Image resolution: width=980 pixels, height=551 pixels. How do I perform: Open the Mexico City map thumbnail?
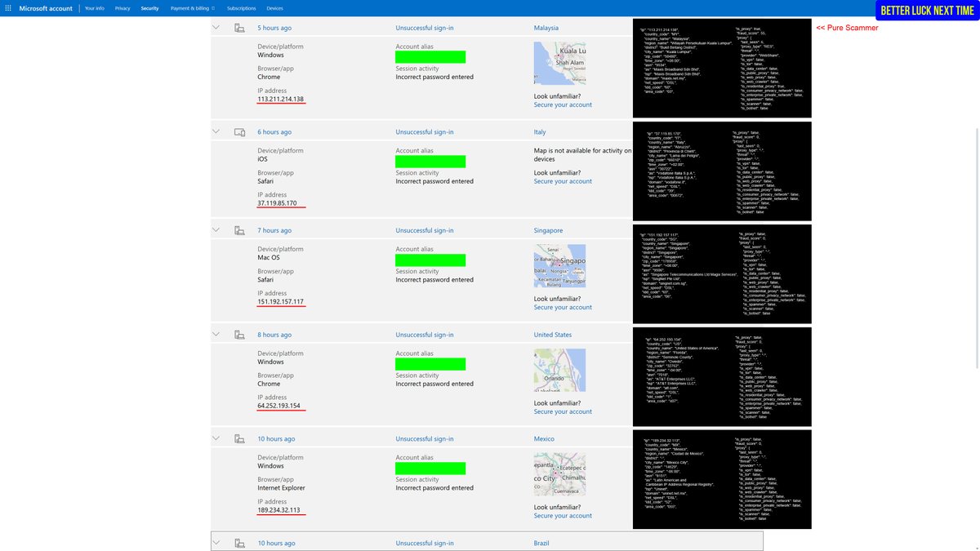pyautogui.click(x=559, y=474)
